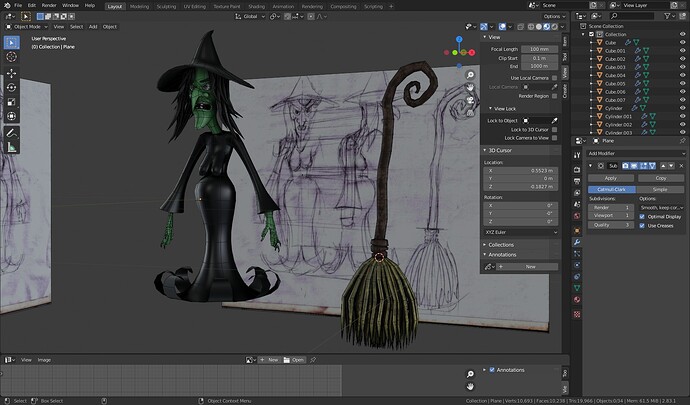This screenshot has width=690, height=405.
Task: Open the Physics properties tab
Action: (577, 265)
